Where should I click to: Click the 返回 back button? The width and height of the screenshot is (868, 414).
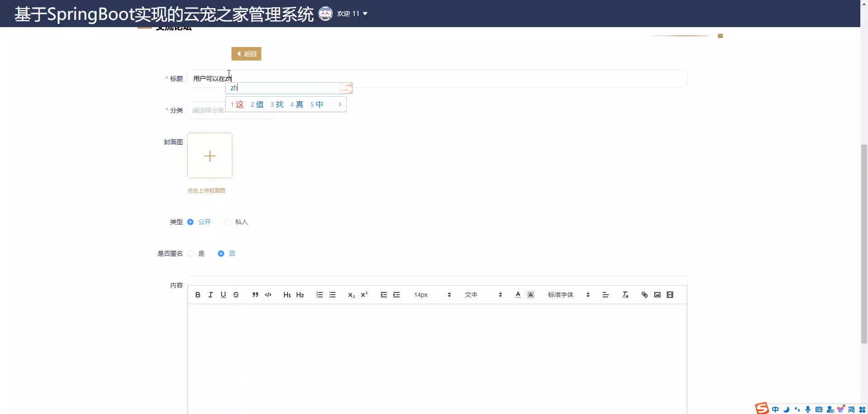(x=246, y=54)
